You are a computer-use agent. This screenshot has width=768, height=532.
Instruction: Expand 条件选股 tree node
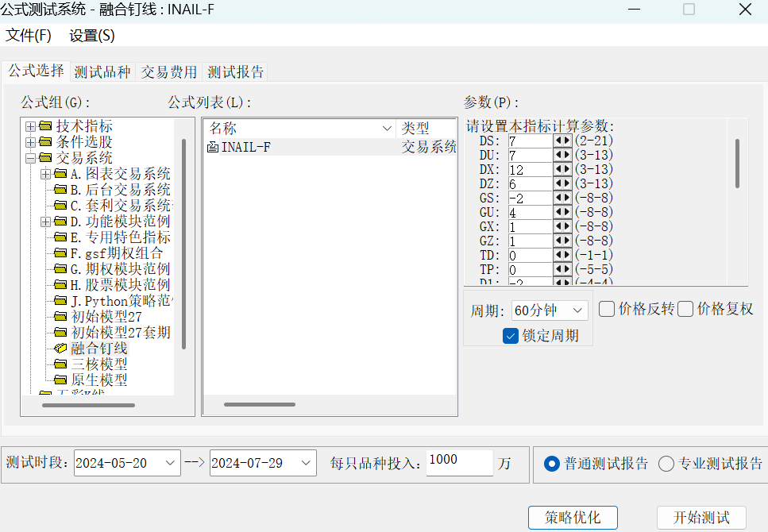click(30, 142)
